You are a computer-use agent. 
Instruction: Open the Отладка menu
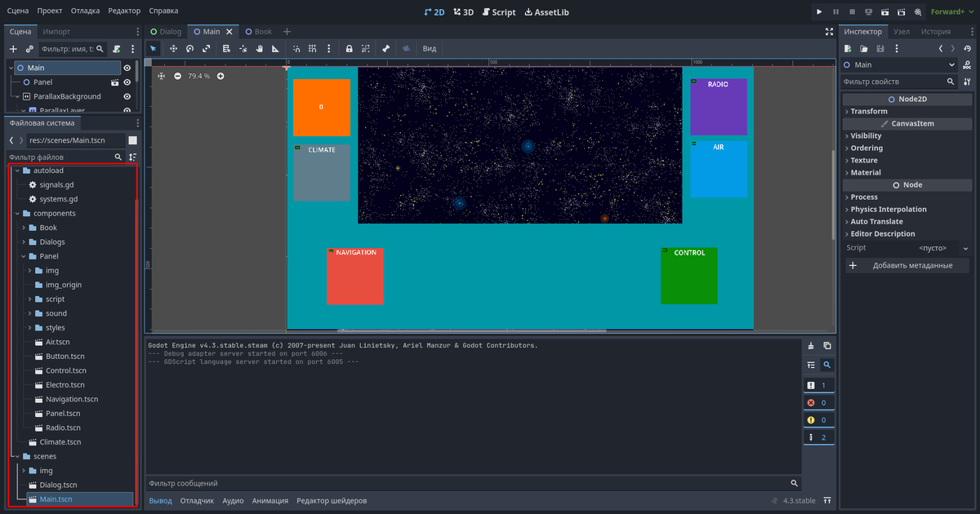click(x=85, y=11)
